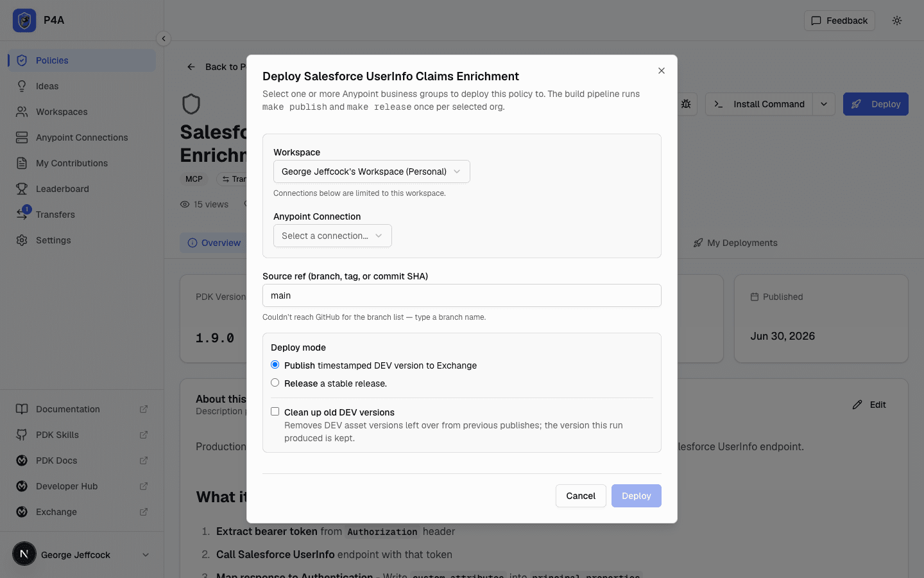The width and height of the screenshot is (924, 578).
Task: Click the Feedback button
Action: (x=839, y=21)
